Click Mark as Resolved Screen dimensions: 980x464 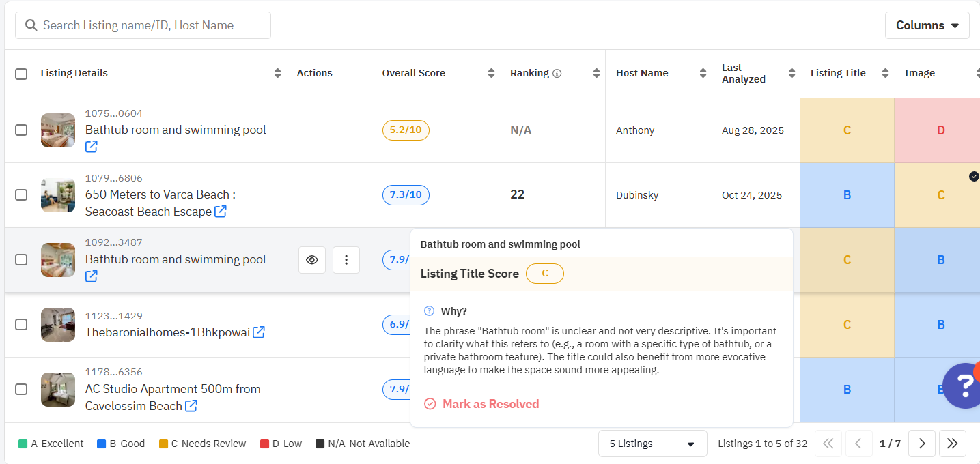[490, 404]
